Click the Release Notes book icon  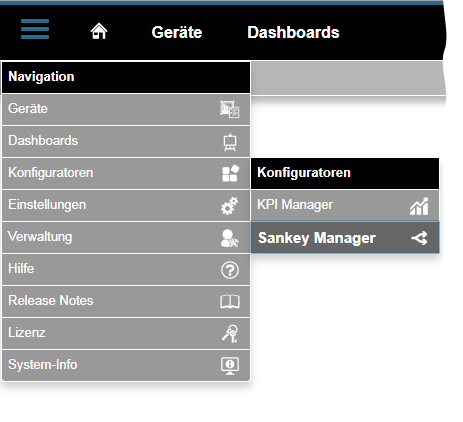tap(230, 302)
